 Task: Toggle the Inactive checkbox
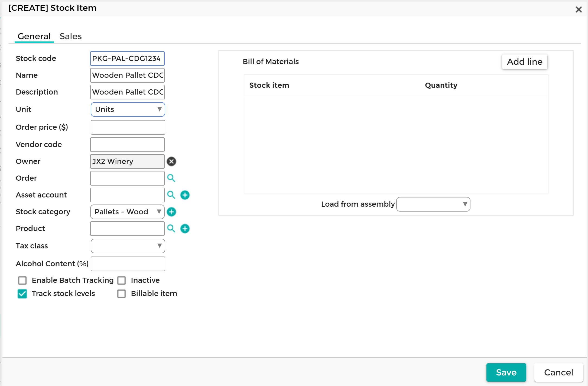click(x=122, y=280)
